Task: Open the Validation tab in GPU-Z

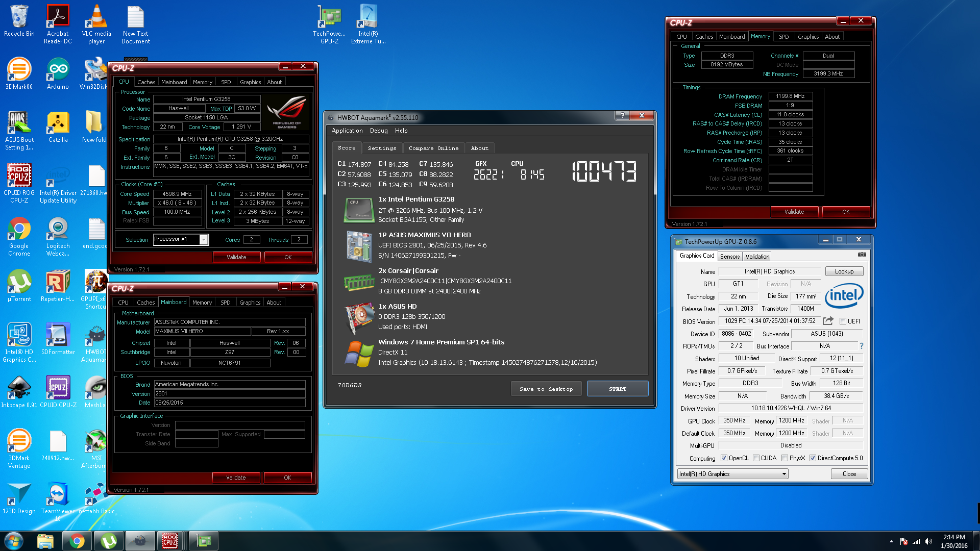Action: [757, 257]
